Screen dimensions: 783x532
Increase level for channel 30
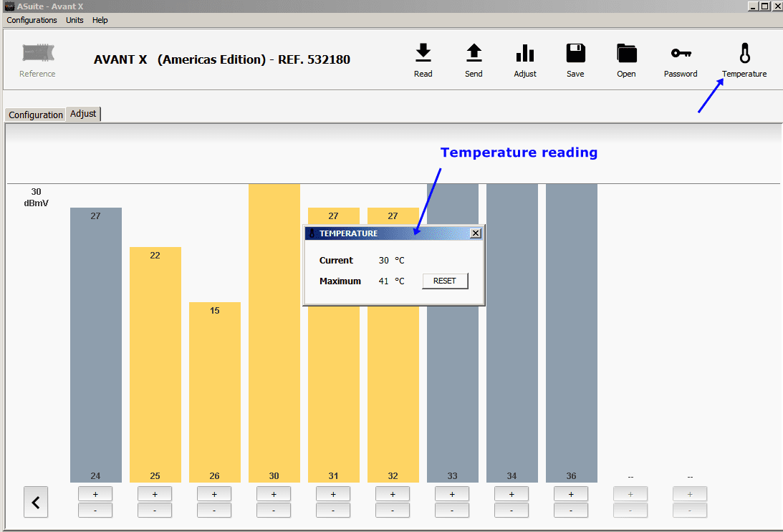[274, 494]
